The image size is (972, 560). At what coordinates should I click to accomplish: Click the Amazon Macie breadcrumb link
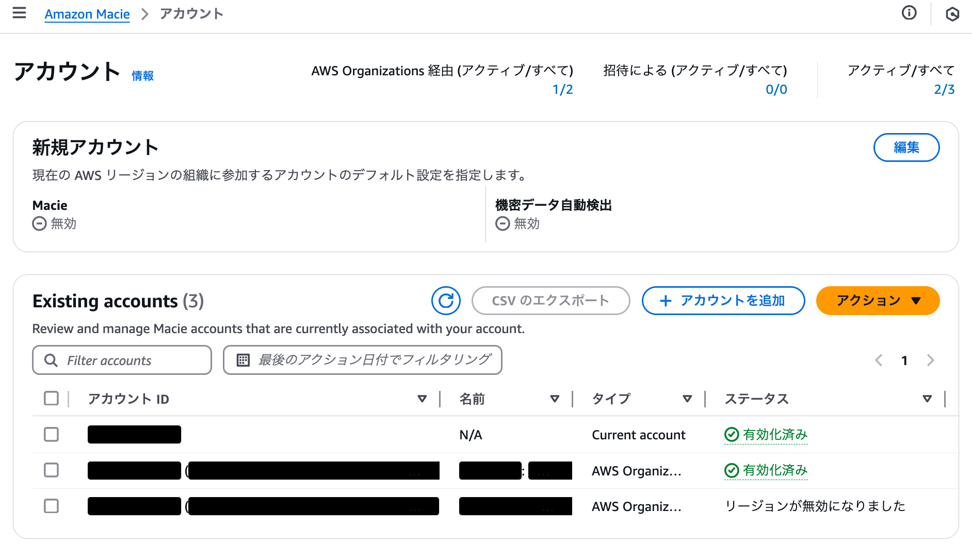point(87,14)
